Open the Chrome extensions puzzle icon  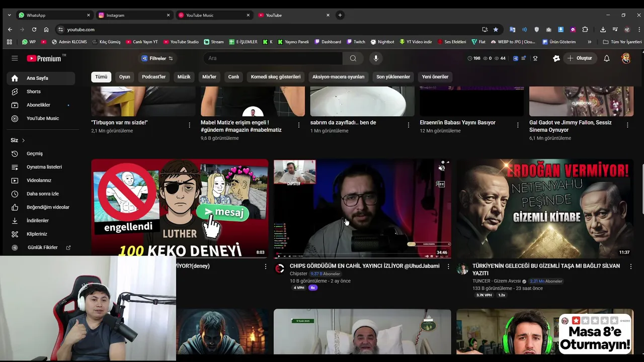click(x=585, y=30)
